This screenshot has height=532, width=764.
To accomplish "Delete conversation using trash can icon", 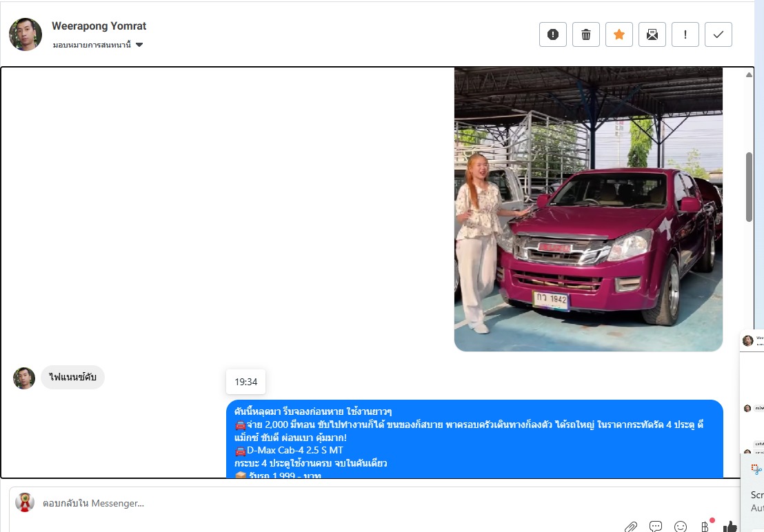I will [585, 34].
